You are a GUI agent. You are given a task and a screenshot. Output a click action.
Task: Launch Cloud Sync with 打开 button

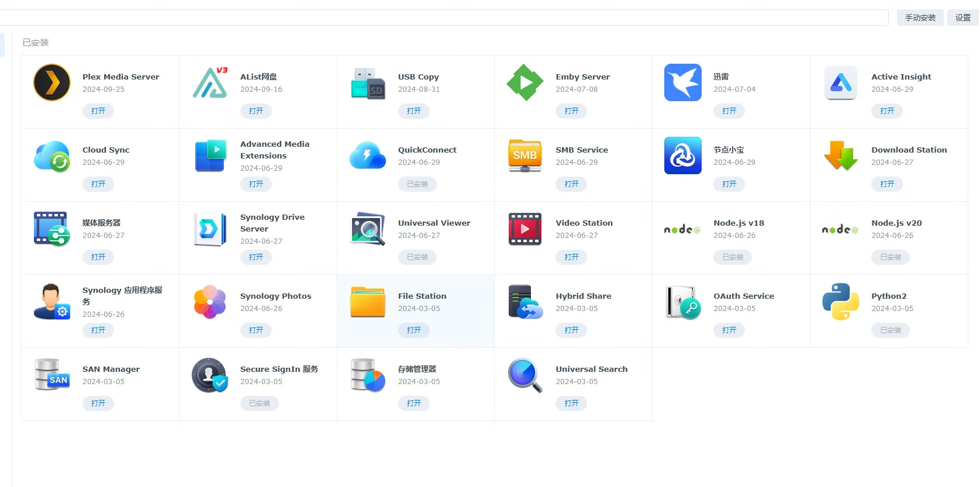point(98,184)
